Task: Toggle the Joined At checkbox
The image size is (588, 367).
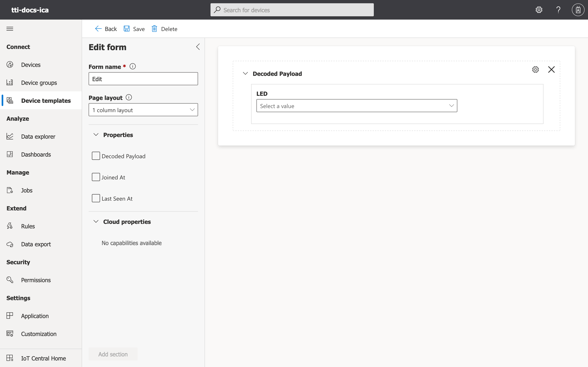Action: pyautogui.click(x=96, y=177)
